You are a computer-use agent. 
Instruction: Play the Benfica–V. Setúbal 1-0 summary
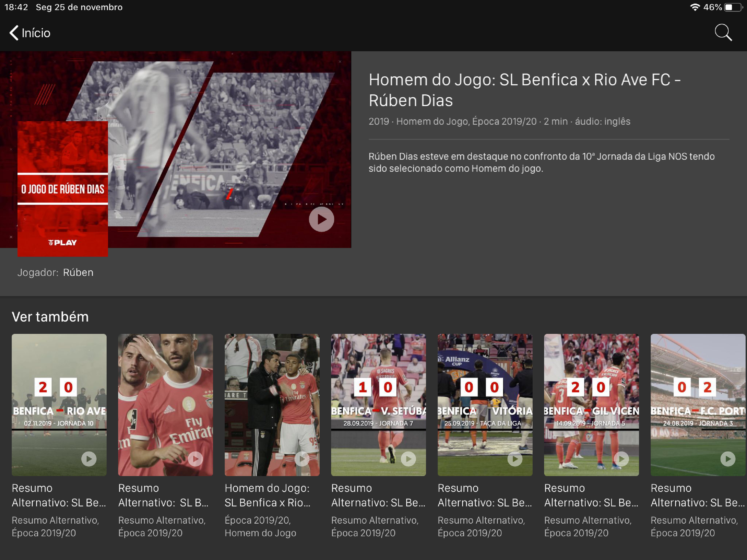[x=408, y=459]
